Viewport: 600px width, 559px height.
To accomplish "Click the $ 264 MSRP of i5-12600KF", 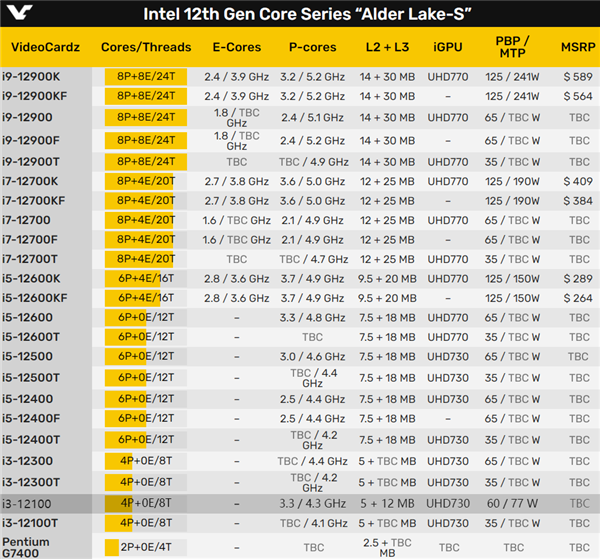I will coord(578,298).
